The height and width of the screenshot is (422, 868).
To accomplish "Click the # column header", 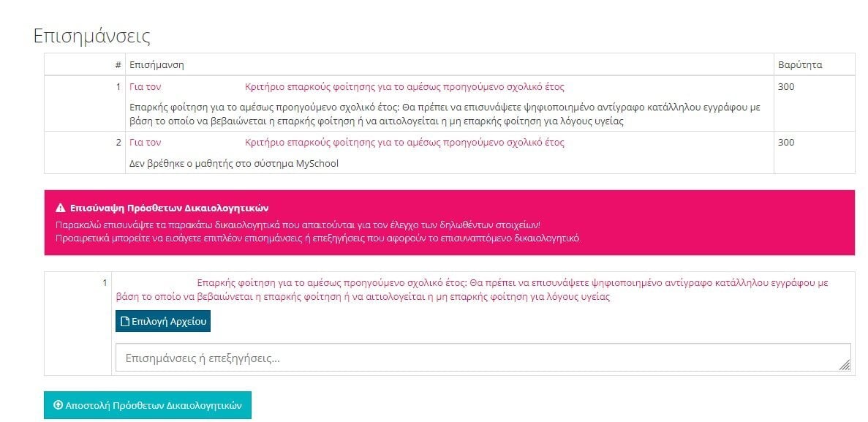I will (118, 65).
